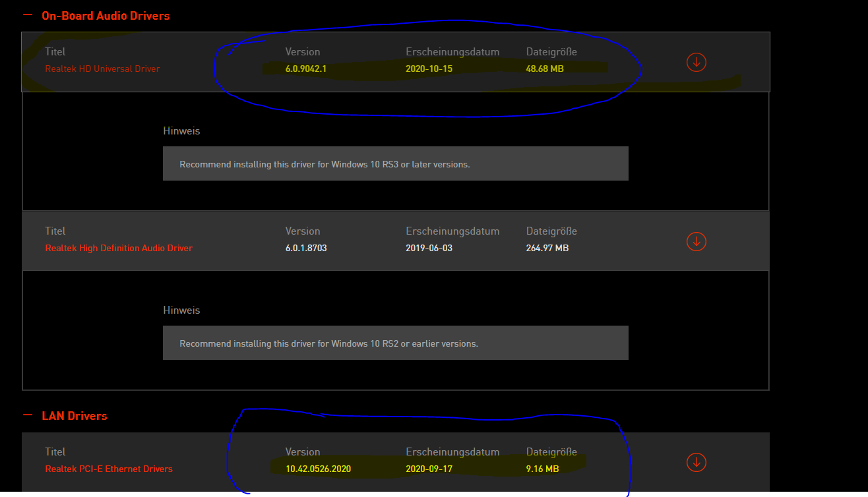Click Hinweis label above the RS2 note
The image size is (868, 497).
tap(181, 310)
